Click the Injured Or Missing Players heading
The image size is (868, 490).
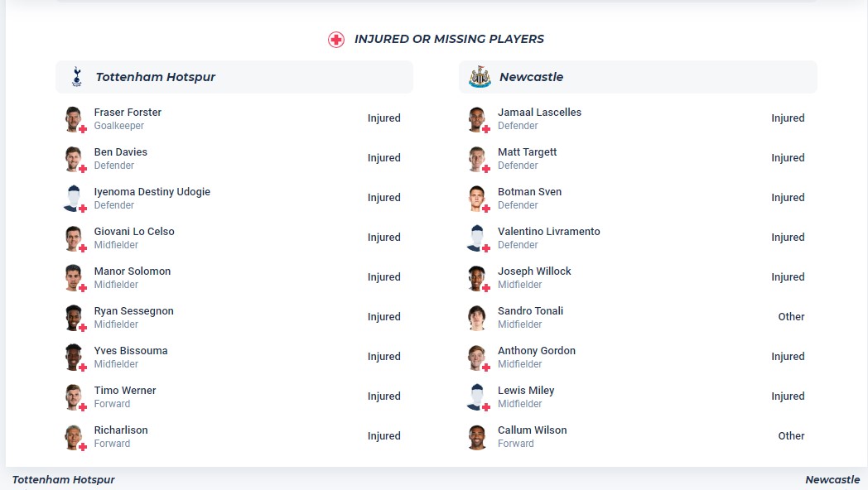[x=449, y=39]
